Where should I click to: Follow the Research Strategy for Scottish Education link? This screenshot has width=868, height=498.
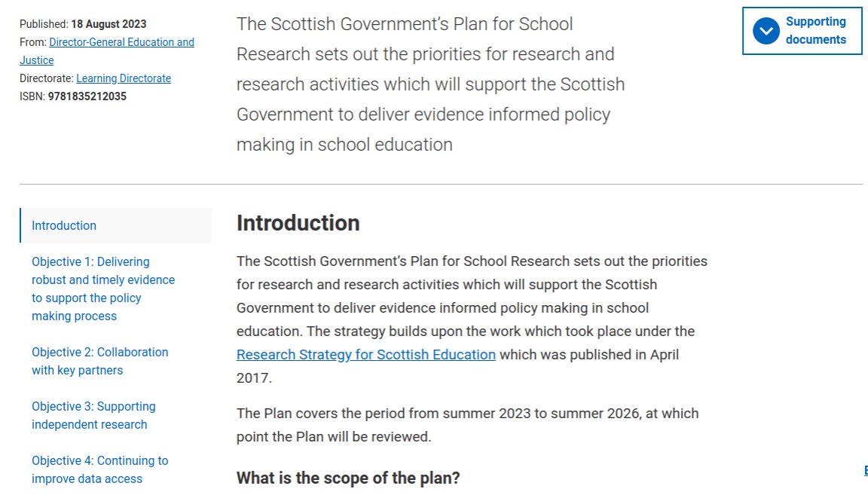click(366, 354)
